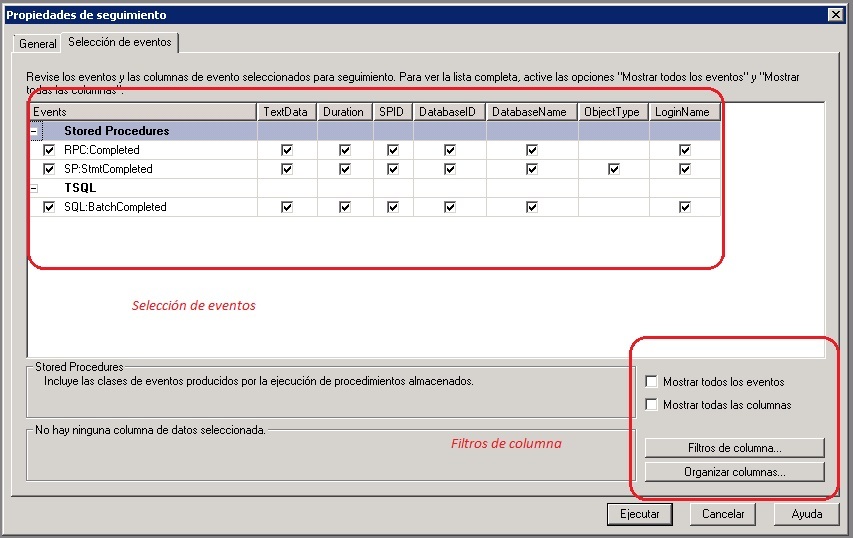Click the DatabaseName column header
The image size is (853, 538).
[x=532, y=112]
